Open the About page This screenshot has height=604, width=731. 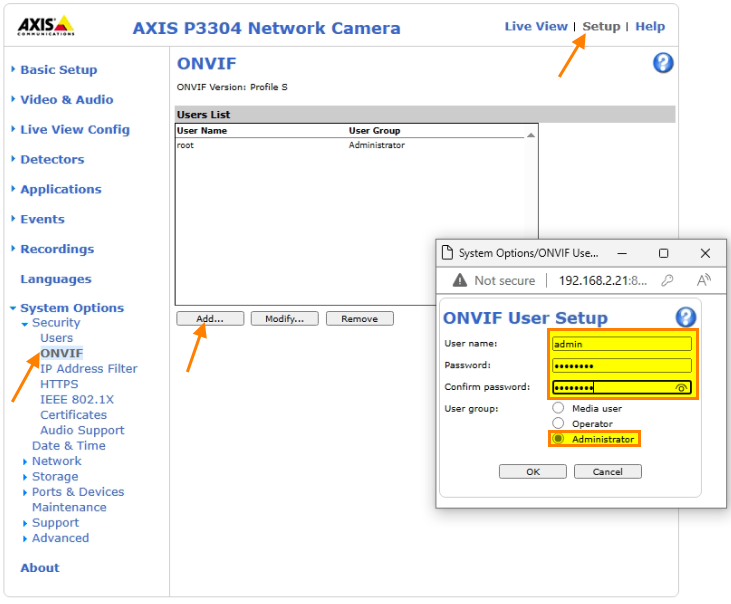40,567
